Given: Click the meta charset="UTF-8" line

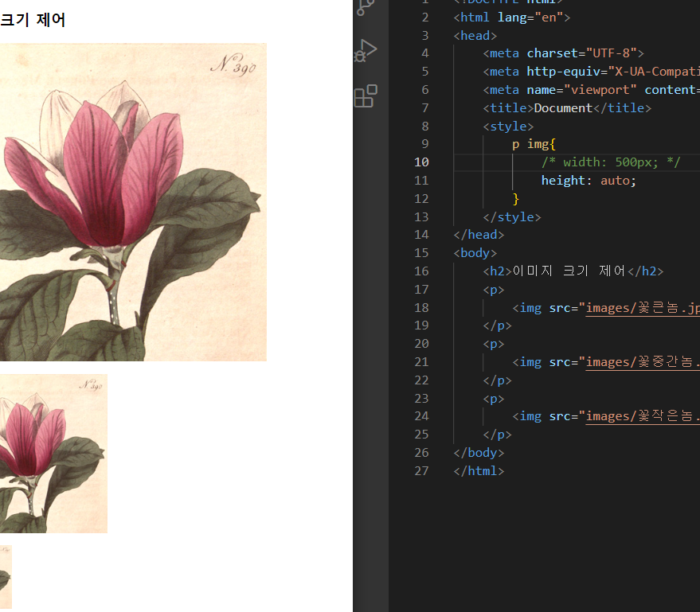Looking at the screenshot, I should (563, 53).
